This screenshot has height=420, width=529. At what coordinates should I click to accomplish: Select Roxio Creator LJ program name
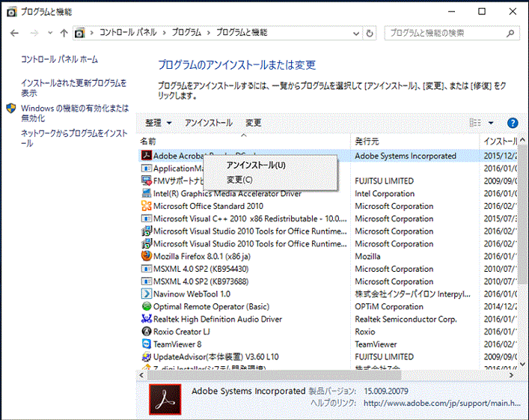182,332
